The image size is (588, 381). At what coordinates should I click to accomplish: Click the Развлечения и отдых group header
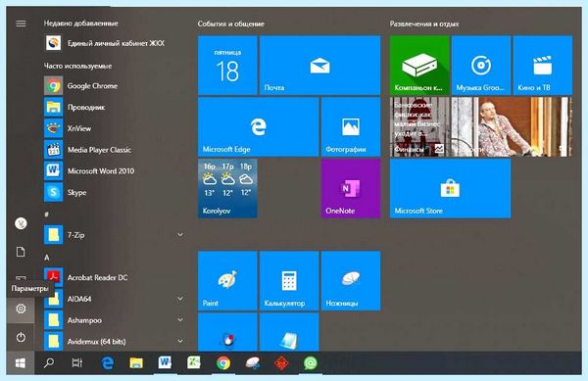(x=424, y=24)
